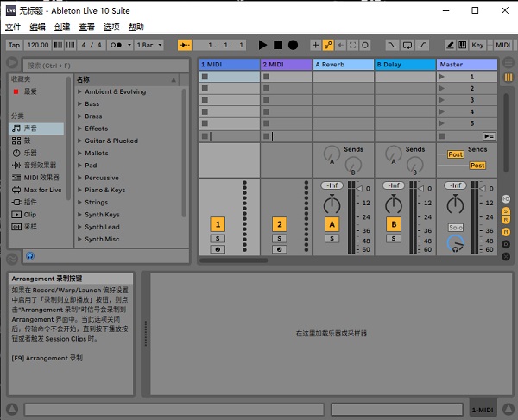
Task: Open the 编辑 menu
Action: [x=37, y=27]
